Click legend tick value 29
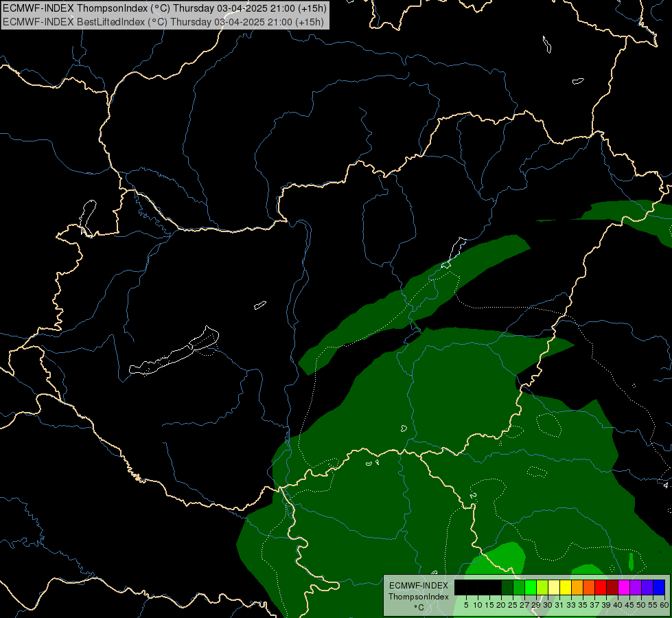672x618 pixels. (x=536, y=605)
